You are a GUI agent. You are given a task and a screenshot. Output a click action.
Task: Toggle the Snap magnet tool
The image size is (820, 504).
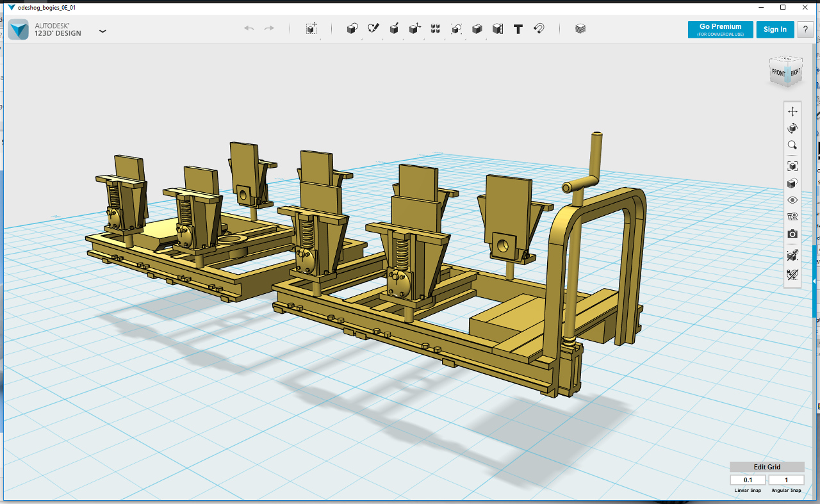[539, 29]
